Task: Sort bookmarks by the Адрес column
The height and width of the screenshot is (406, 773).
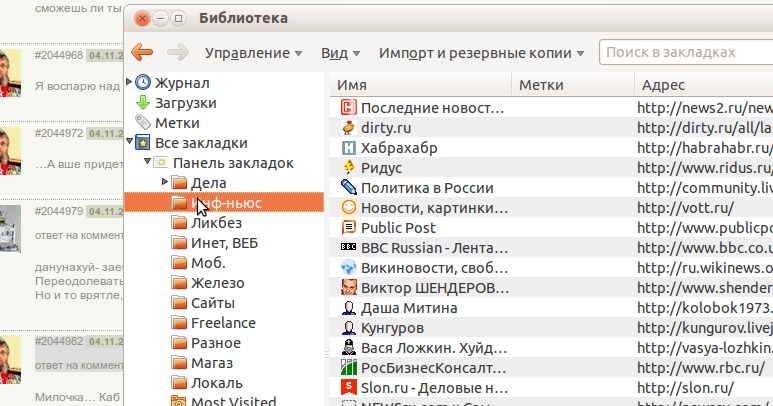Action: pos(704,85)
